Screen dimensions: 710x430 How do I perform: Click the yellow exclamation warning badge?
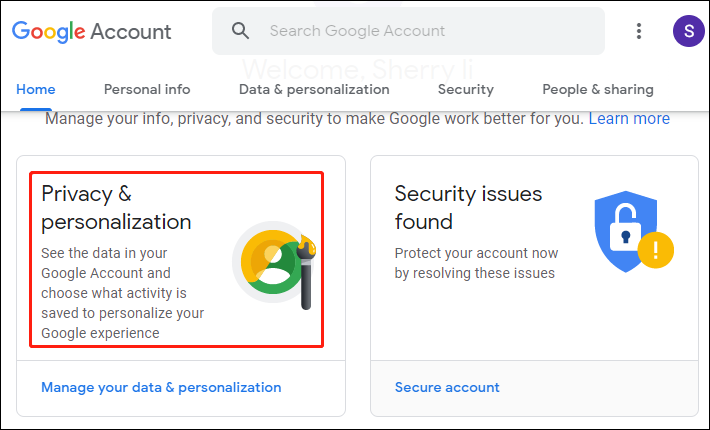[655, 250]
